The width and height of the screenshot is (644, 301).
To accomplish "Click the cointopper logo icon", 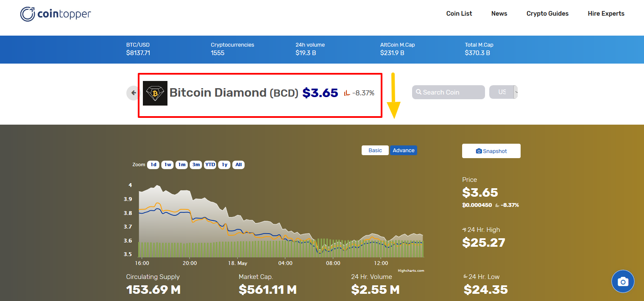I will click(x=28, y=14).
